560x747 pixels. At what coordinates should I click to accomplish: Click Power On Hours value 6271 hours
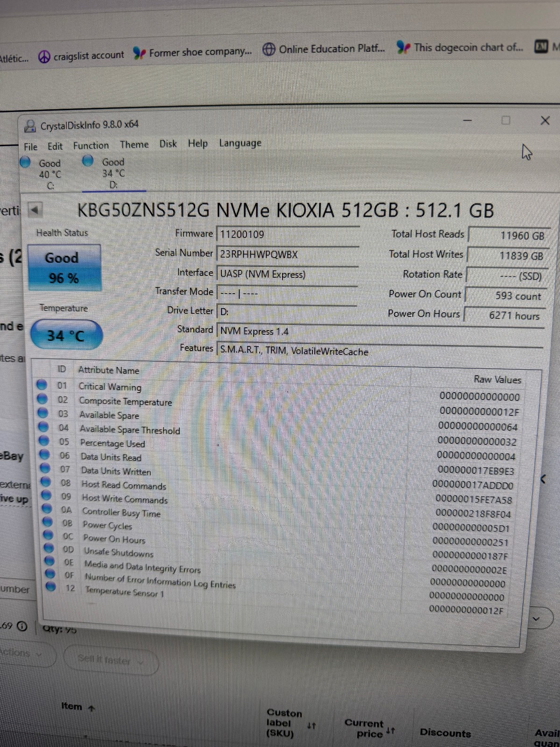click(505, 316)
